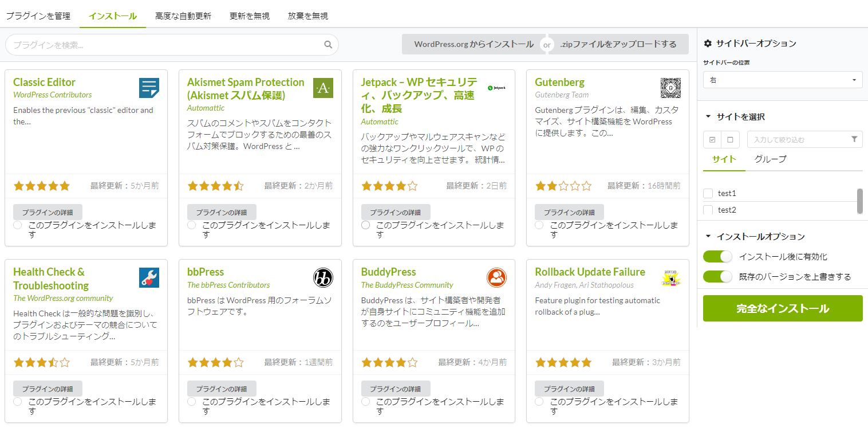The height and width of the screenshot is (443, 868).
Task: Toggle 既存のバージョンを上書きする switch
Action: point(718,276)
